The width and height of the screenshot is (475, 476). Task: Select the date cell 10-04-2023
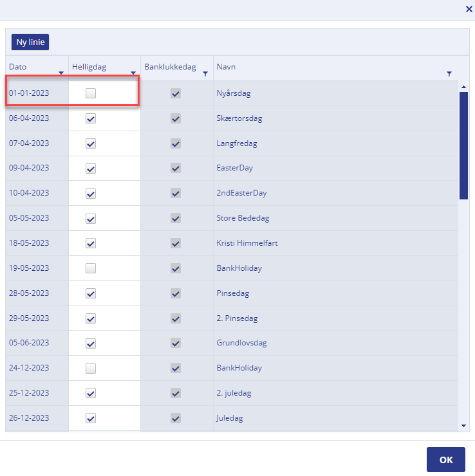[37, 193]
